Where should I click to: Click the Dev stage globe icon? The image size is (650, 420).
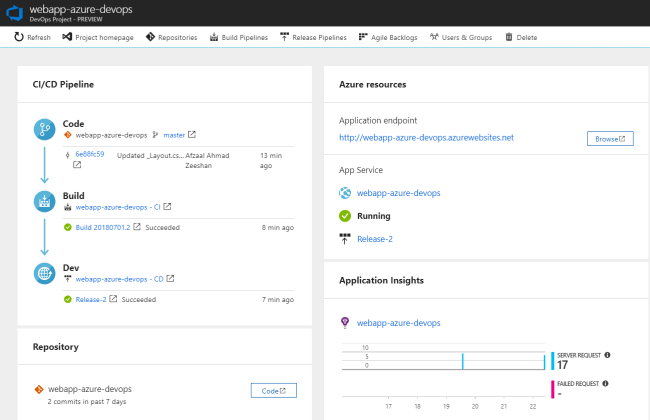tap(44, 273)
